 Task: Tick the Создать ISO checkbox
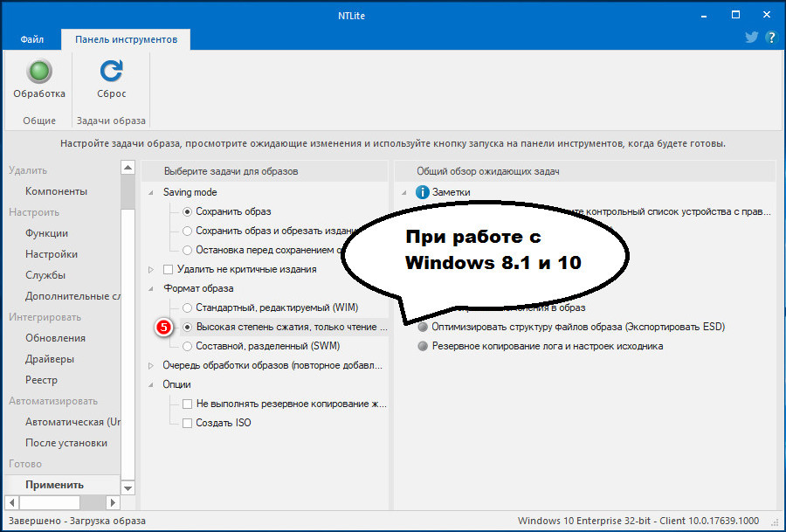click(x=187, y=423)
